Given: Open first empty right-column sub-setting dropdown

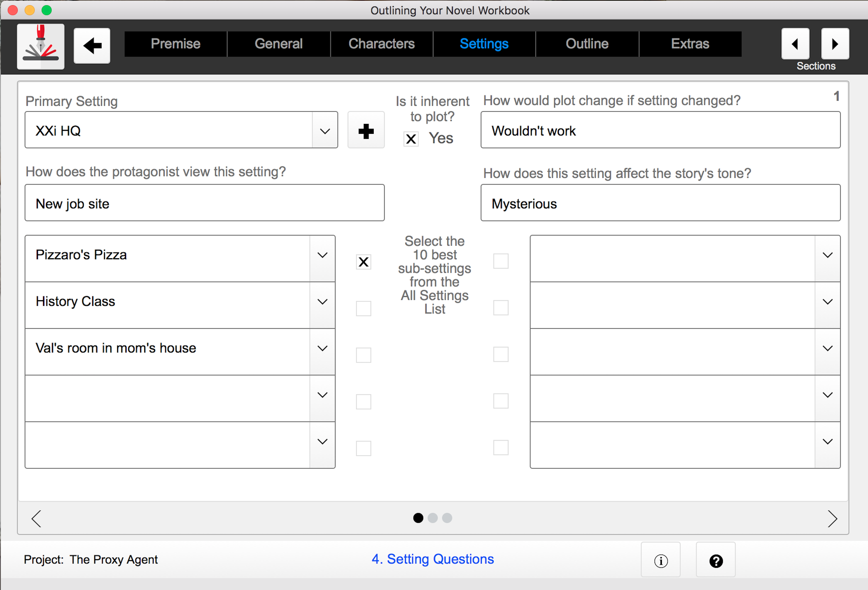Looking at the screenshot, I should [x=827, y=255].
